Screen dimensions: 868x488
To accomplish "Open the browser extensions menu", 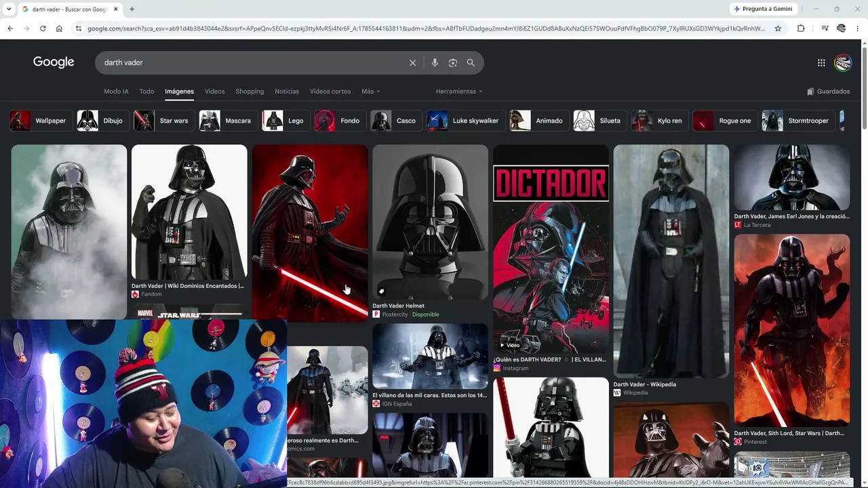I will (x=801, y=28).
